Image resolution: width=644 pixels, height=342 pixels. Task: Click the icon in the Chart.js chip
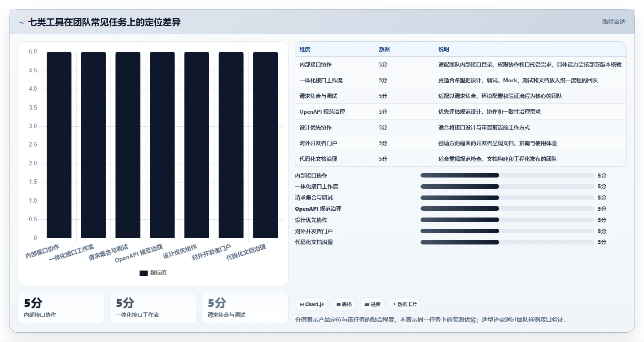click(302, 305)
